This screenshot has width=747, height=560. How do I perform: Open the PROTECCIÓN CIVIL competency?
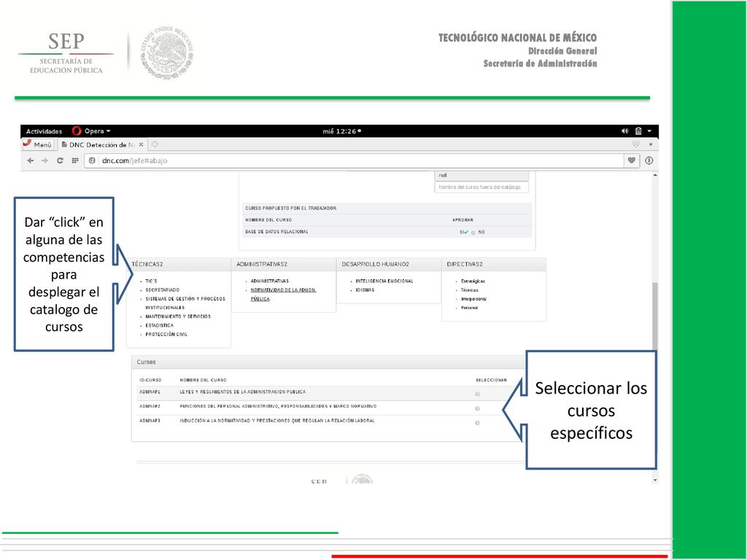(x=166, y=335)
